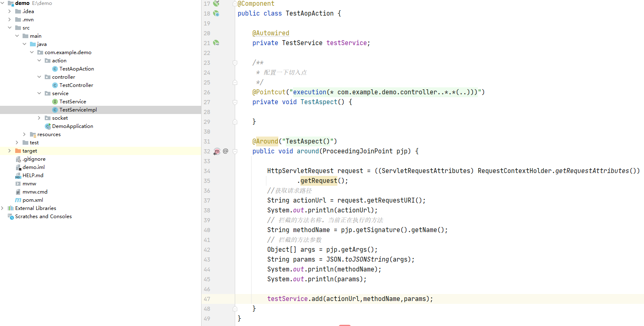The image size is (644, 326).
Task: Select the TestAopAction class icon in tree
Action: tap(55, 69)
